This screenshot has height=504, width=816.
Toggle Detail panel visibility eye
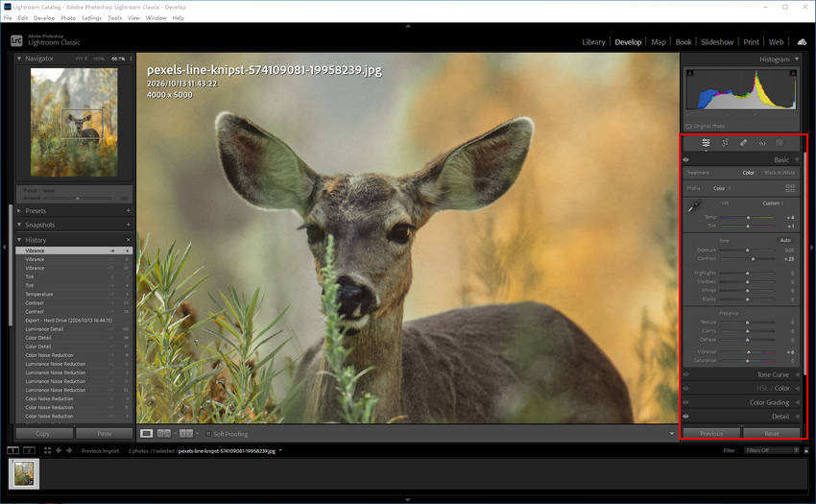[685, 417]
